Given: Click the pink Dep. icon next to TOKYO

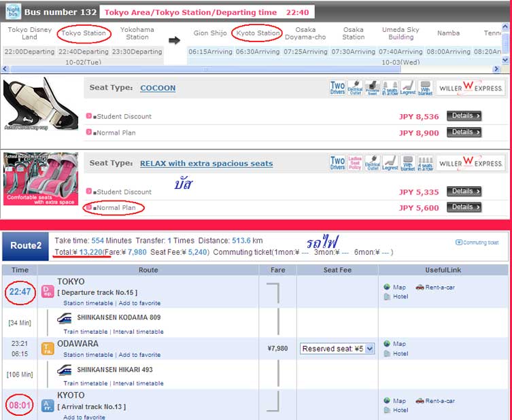Looking at the screenshot, I should [x=48, y=292].
